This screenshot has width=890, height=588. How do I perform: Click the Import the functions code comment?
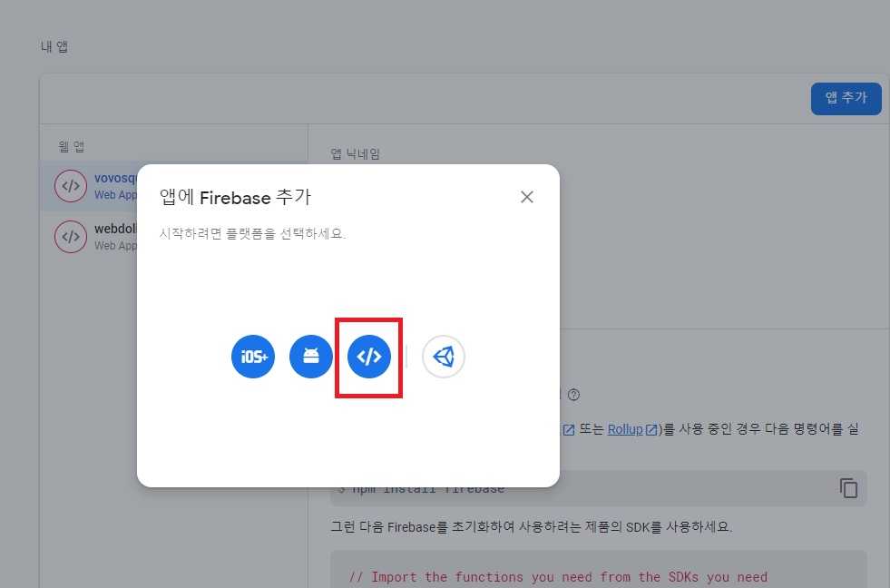coord(559,577)
